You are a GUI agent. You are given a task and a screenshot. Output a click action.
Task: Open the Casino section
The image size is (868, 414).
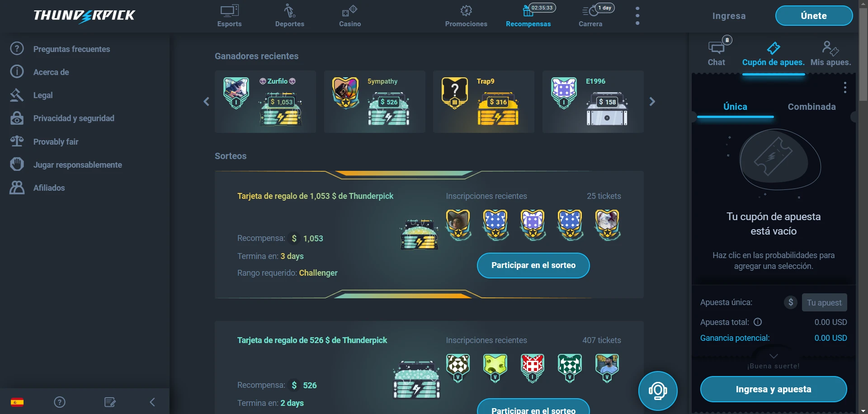(350, 16)
